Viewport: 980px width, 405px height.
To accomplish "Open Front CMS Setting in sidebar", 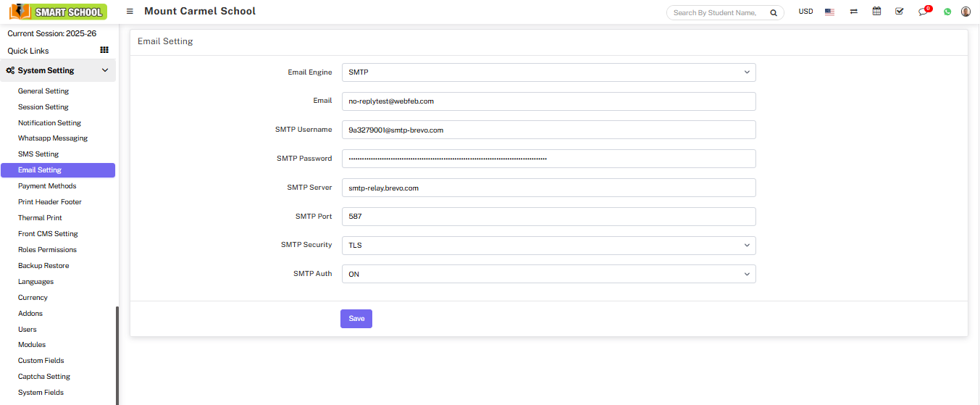I will click(x=48, y=234).
